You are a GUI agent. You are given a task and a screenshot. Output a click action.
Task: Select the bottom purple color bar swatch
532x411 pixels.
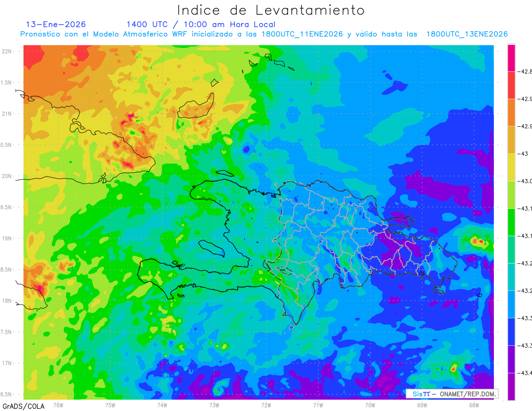tap(511, 387)
